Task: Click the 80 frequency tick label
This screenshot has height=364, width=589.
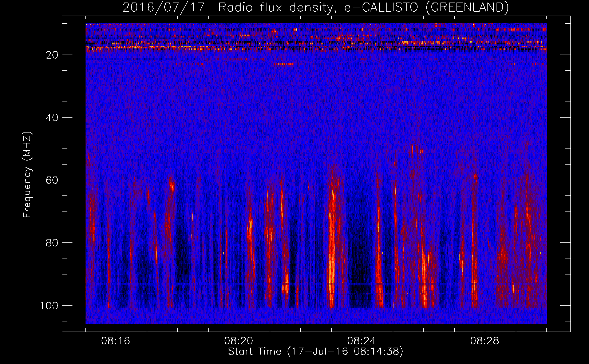Action: pyautogui.click(x=52, y=243)
